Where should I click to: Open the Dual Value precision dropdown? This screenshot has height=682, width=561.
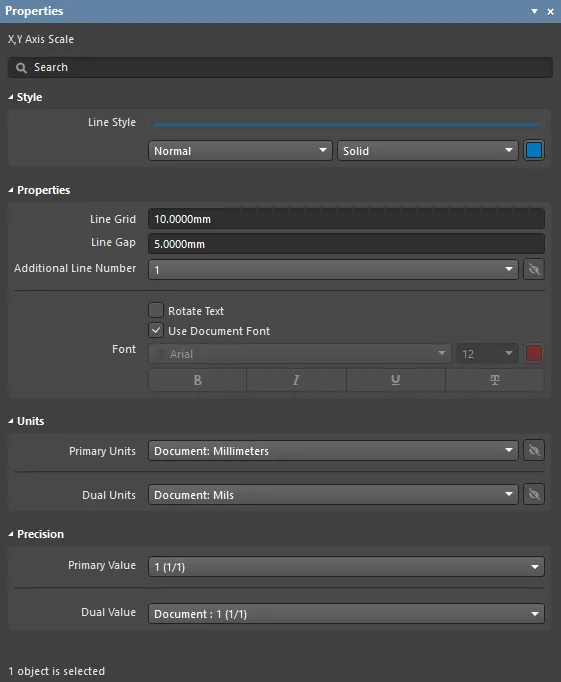[x=346, y=614]
